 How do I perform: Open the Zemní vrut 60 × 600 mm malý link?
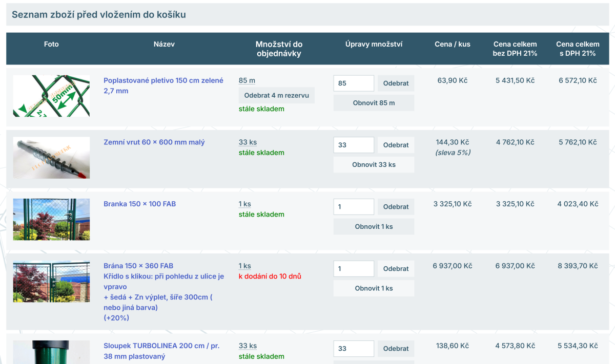pyautogui.click(x=154, y=142)
